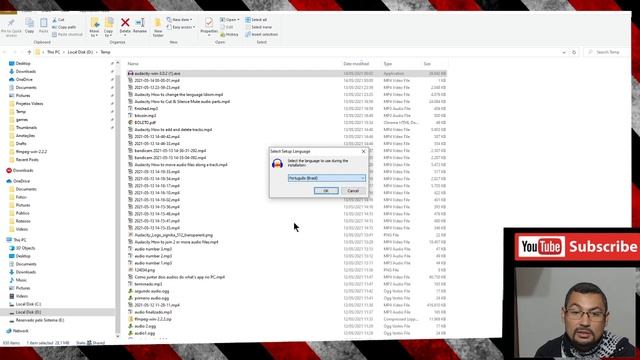Open the Copy to folder command
The width and height of the screenshot is (640, 360).
click(x=109, y=27)
